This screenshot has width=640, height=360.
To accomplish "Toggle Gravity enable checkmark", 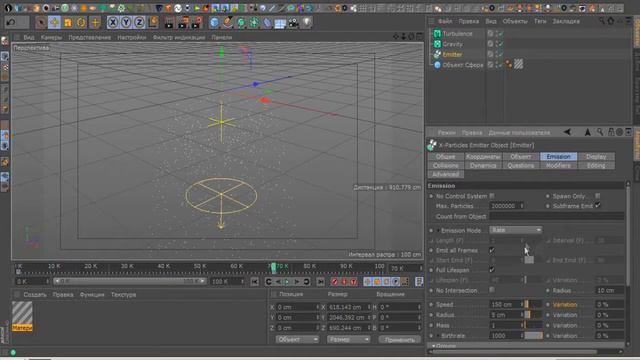I will (x=500, y=44).
